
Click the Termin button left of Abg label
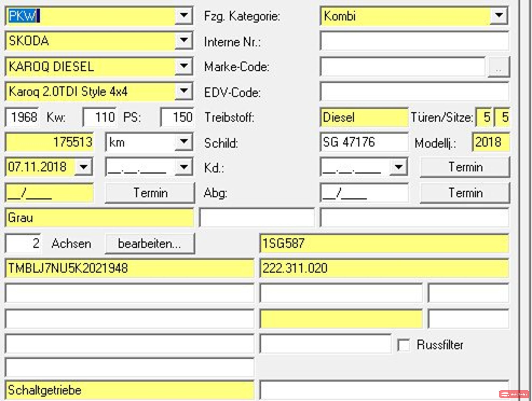coord(150,193)
